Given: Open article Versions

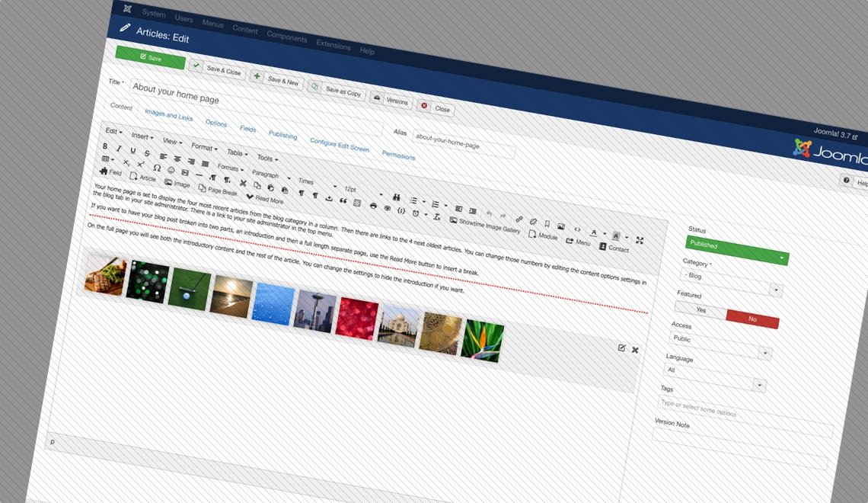Looking at the screenshot, I should (391, 101).
